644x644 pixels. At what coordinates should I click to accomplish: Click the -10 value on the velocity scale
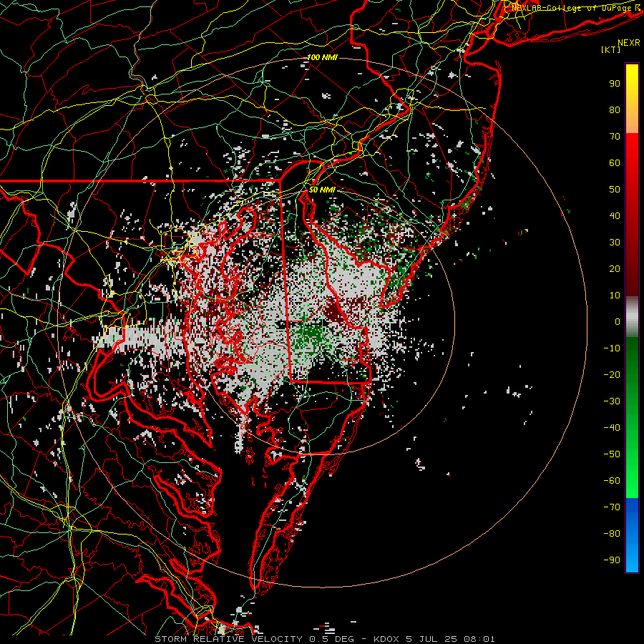coord(612,348)
